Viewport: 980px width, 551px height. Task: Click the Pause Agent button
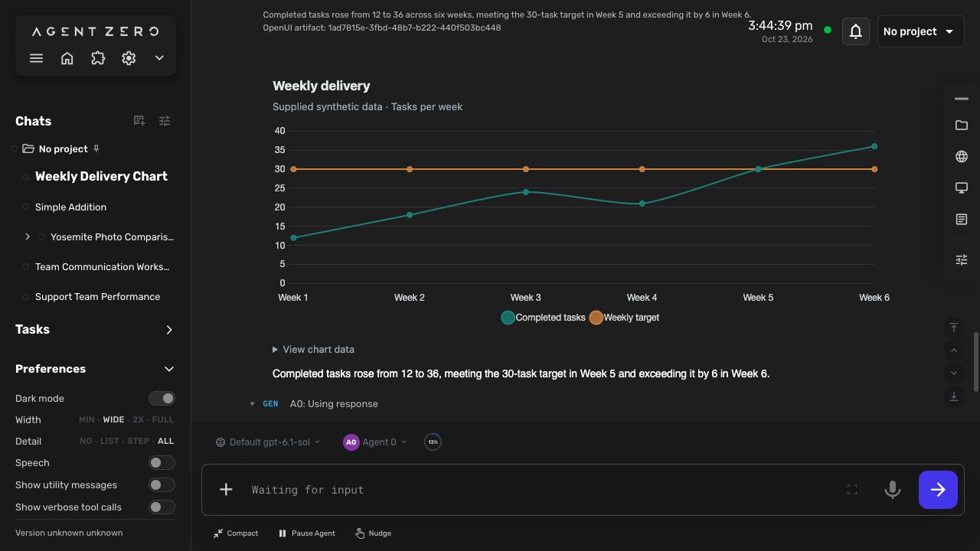point(306,533)
